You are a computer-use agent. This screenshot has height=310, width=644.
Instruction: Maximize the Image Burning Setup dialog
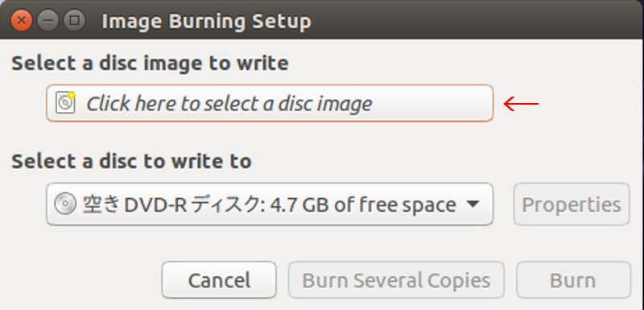(x=74, y=20)
